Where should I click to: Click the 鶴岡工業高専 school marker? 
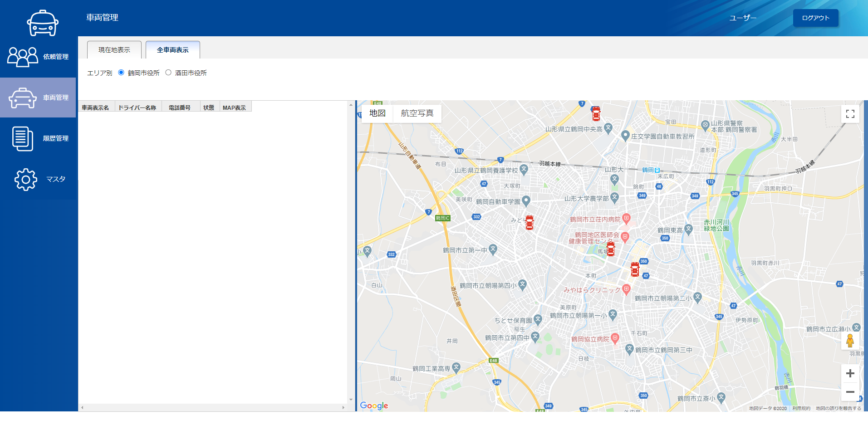[456, 367]
